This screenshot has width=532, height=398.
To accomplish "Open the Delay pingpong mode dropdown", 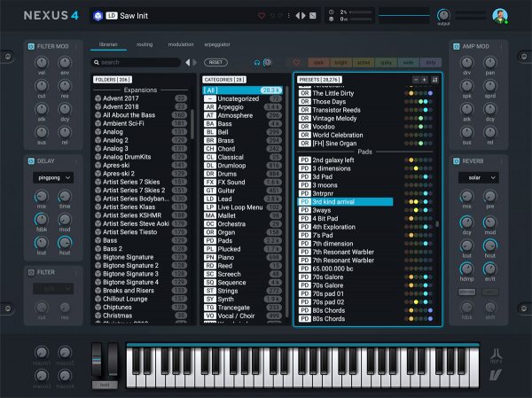I will 52,177.
